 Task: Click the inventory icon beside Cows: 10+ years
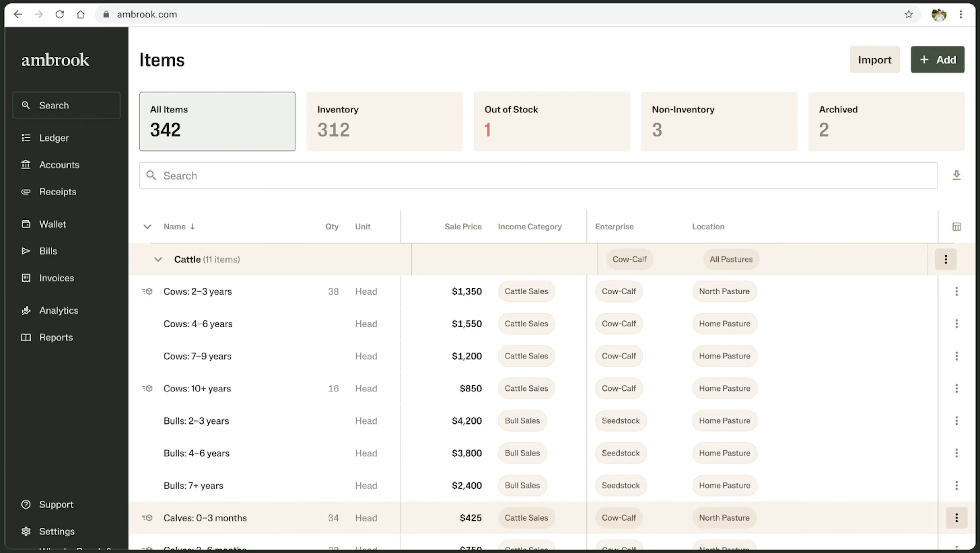[147, 388]
